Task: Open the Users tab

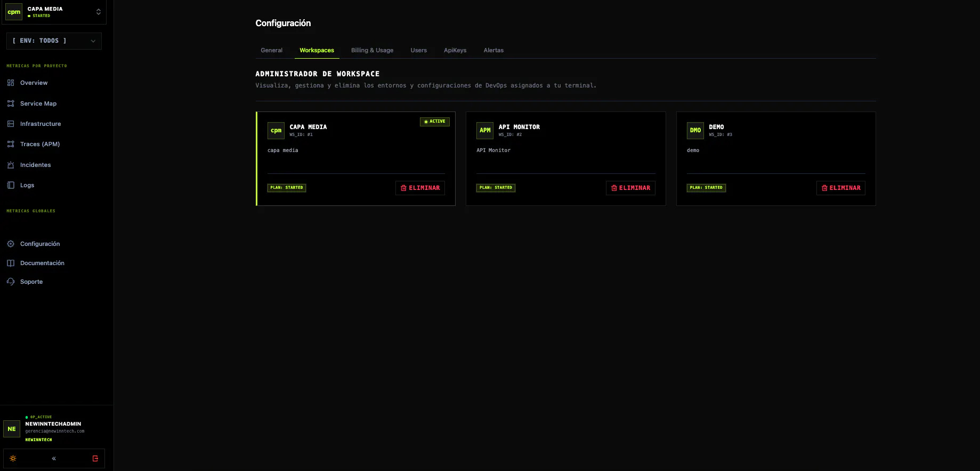Action: coord(419,50)
